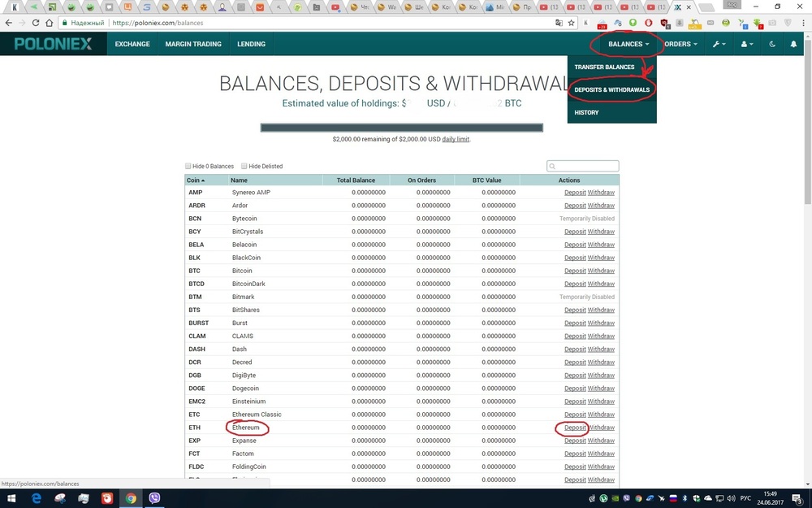
Task: Click Deposit for BitShares
Action: tap(575, 310)
